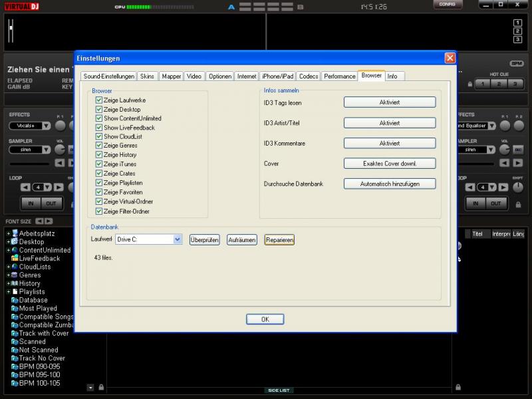Screen dimensions: 532x399
Task: Click the LiveFeedback folder icon
Action: click(15, 259)
